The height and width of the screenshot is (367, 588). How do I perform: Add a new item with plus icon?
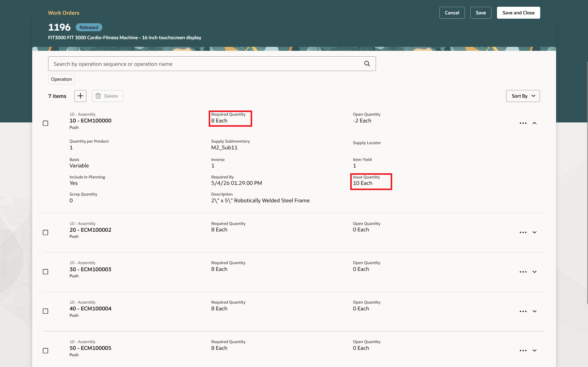(x=80, y=96)
